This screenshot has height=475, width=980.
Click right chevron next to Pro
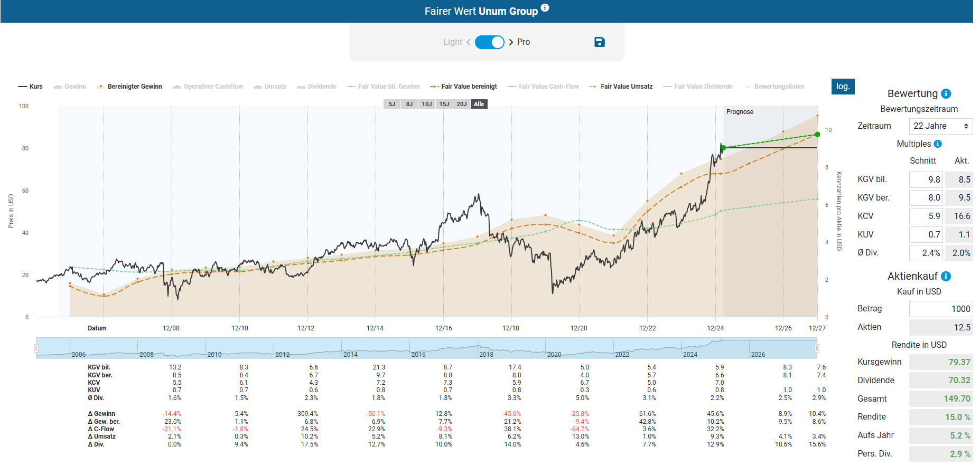[511, 42]
